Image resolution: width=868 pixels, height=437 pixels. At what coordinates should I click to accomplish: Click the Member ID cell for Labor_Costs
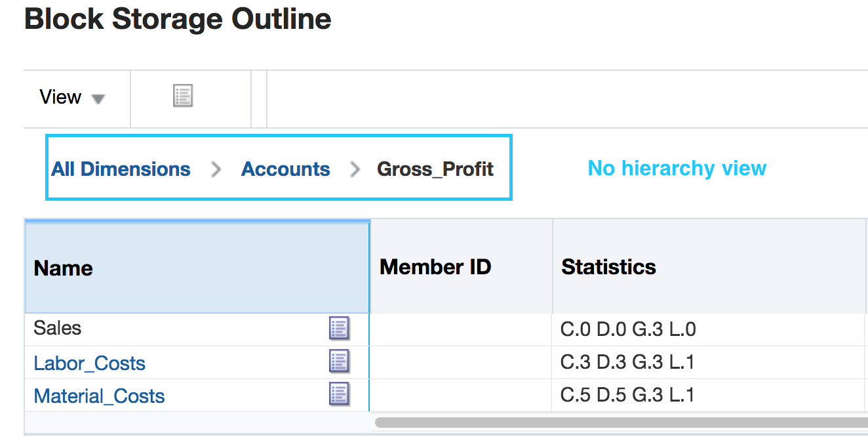tap(461, 362)
